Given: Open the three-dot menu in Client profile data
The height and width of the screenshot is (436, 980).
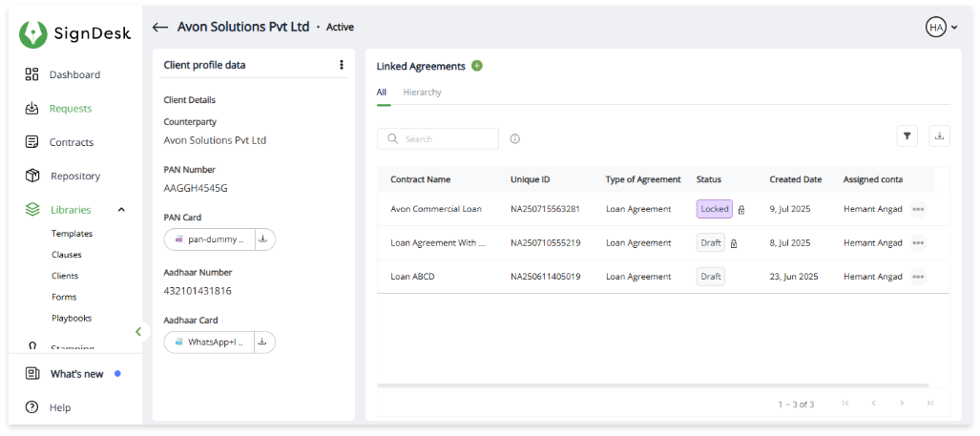Looking at the screenshot, I should (x=342, y=64).
